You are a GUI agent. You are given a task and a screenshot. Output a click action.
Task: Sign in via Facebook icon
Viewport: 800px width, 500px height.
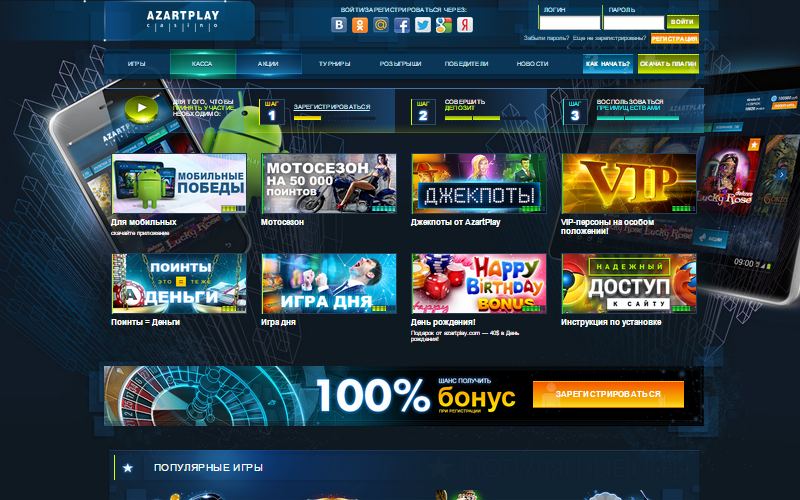tap(402, 24)
